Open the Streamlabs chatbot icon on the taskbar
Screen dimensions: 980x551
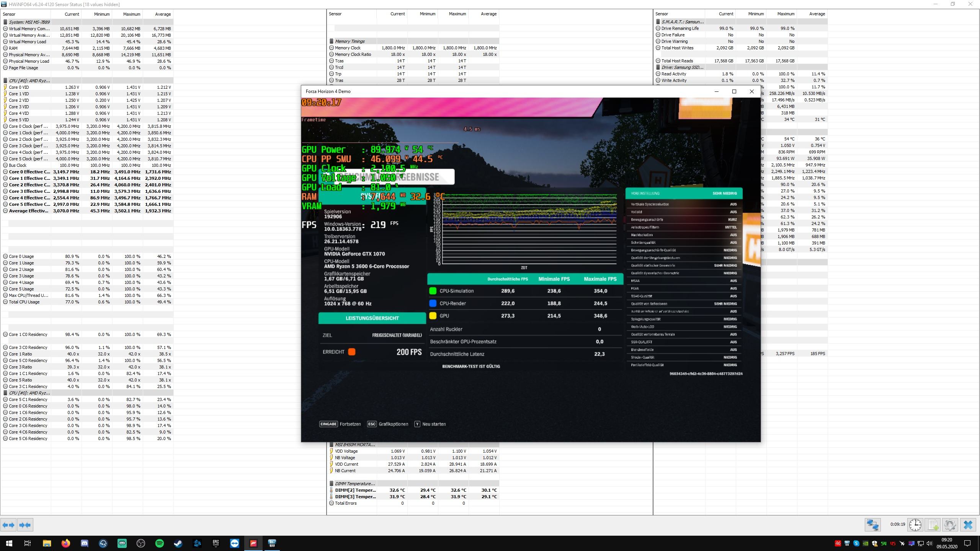click(122, 543)
